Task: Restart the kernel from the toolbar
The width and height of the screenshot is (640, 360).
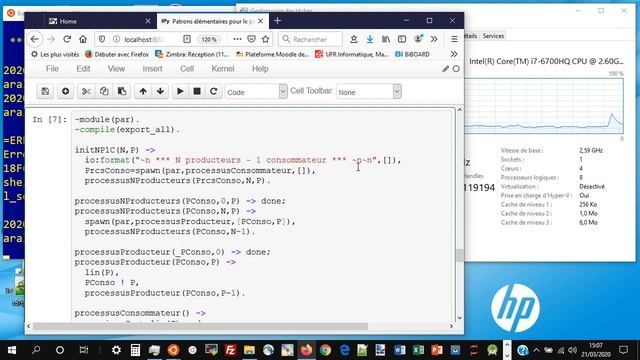Action: pos(213,91)
